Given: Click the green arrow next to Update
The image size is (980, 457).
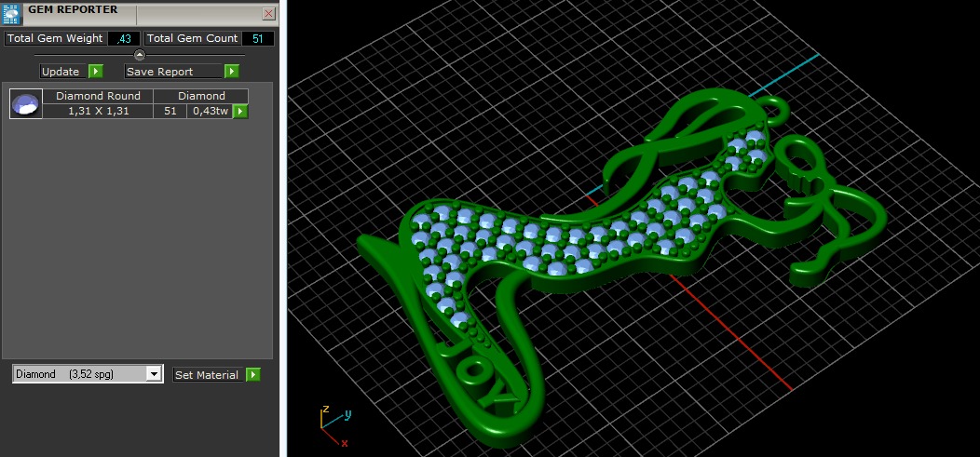Looking at the screenshot, I should 96,71.
